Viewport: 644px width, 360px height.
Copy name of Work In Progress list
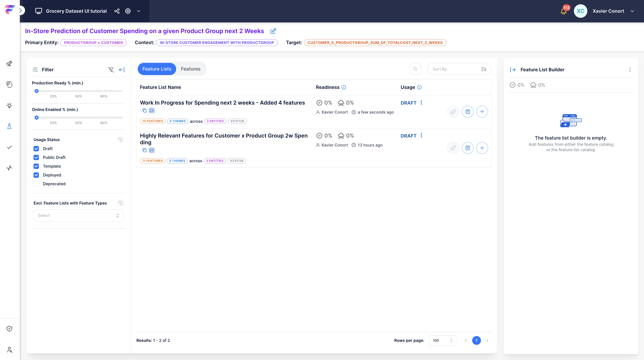click(144, 111)
